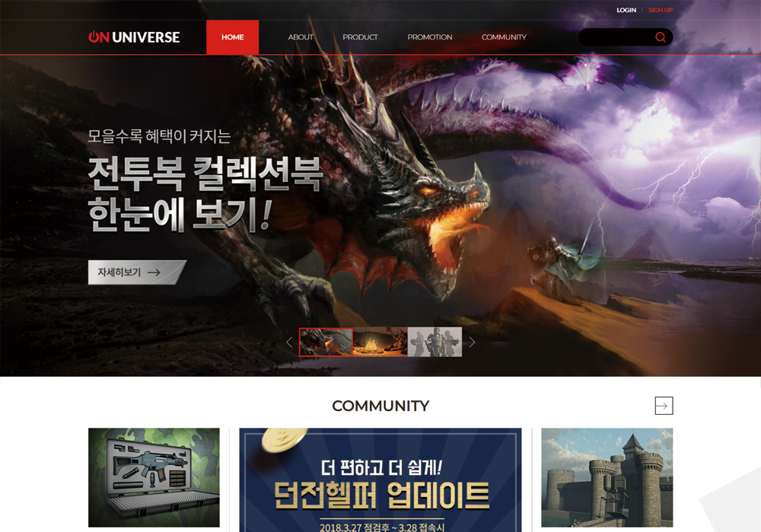Open the 던전헬퍼 업데이트 banner
Viewport: 761px width, 532px height.
pyautogui.click(x=380, y=479)
